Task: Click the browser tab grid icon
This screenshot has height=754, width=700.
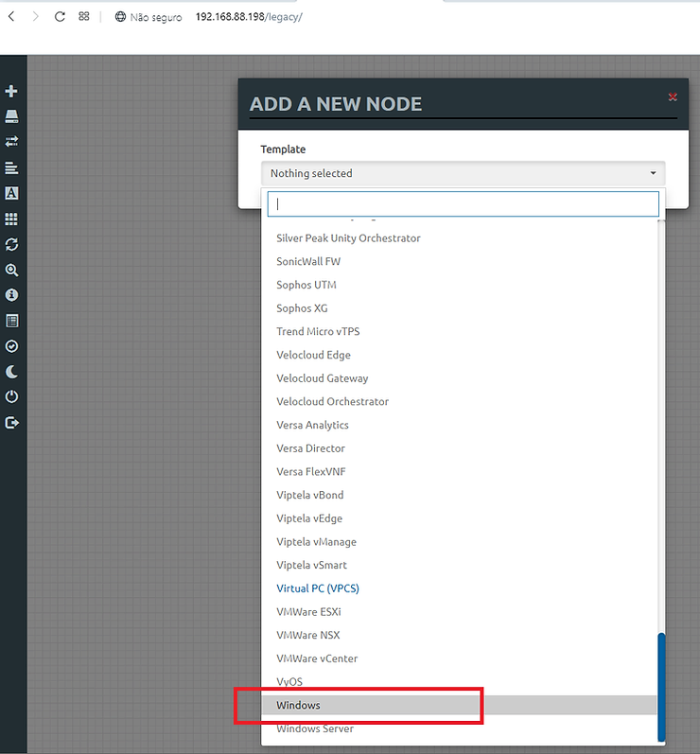Action: tap(83, 16)
